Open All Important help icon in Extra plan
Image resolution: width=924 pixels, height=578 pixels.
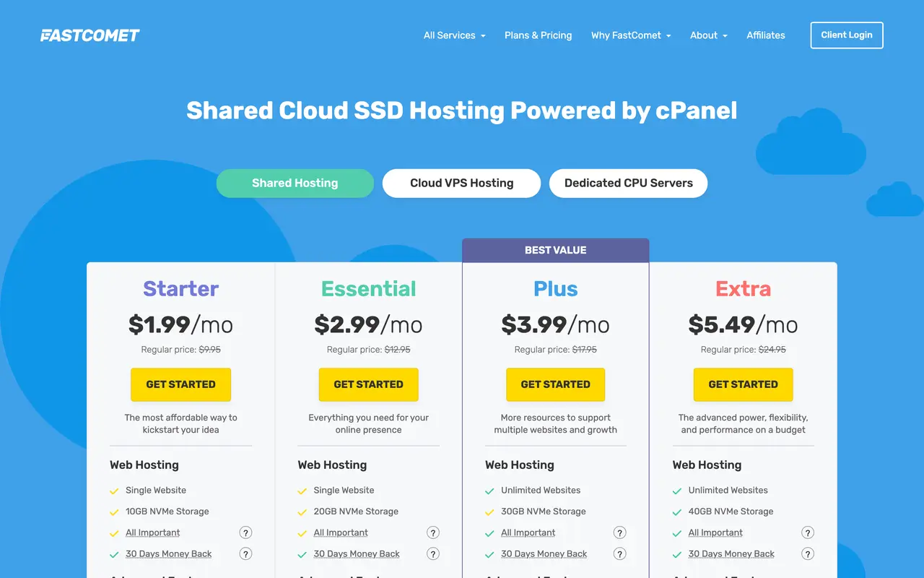point(808,532)
